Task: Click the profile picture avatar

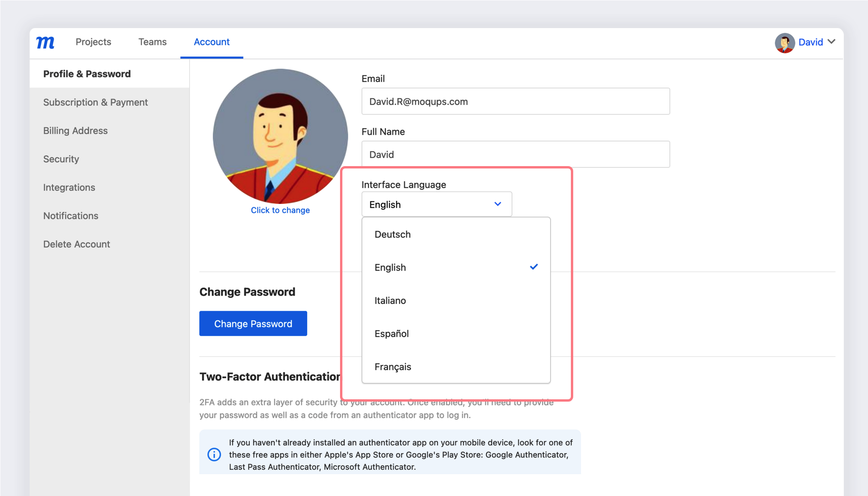Action: coord(280,136)
